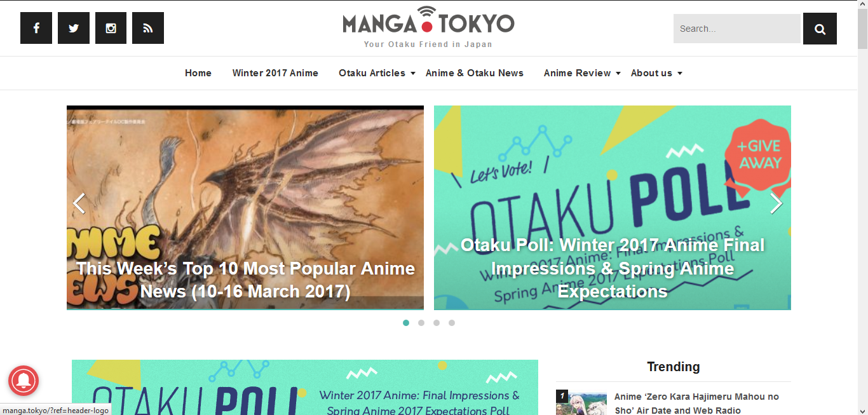This screenshot has width=868, height=415.
Task: Open the Twitter social icon
Action: pos(74,28)
